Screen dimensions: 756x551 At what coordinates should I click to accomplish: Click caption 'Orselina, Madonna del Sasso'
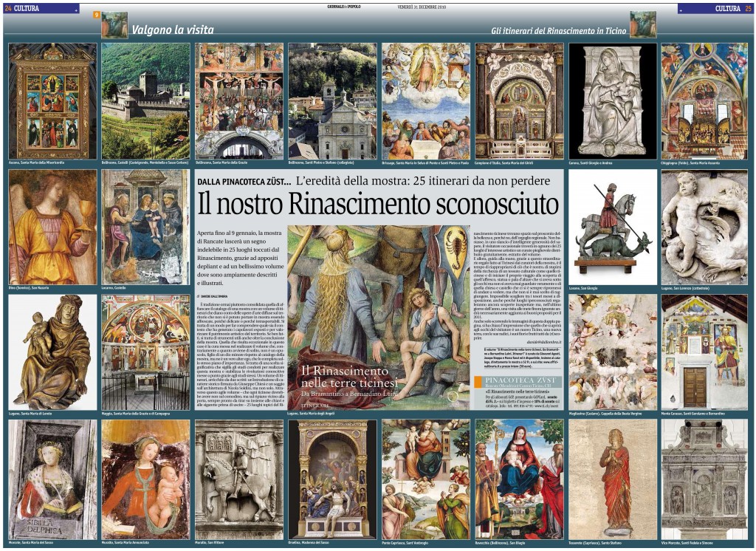(x=309, y=543)
